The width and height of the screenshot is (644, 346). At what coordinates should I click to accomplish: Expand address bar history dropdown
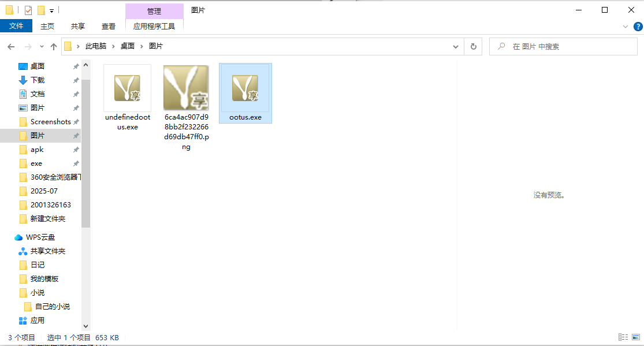pos(456,46)
